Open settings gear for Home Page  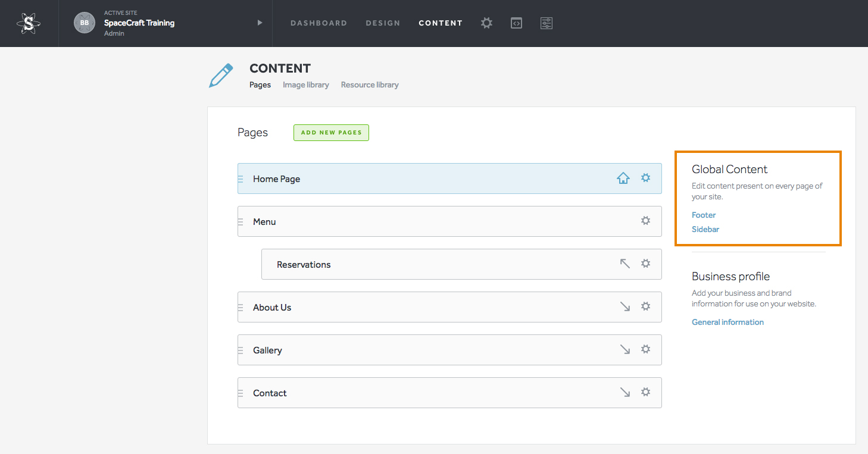coord(645,178)
